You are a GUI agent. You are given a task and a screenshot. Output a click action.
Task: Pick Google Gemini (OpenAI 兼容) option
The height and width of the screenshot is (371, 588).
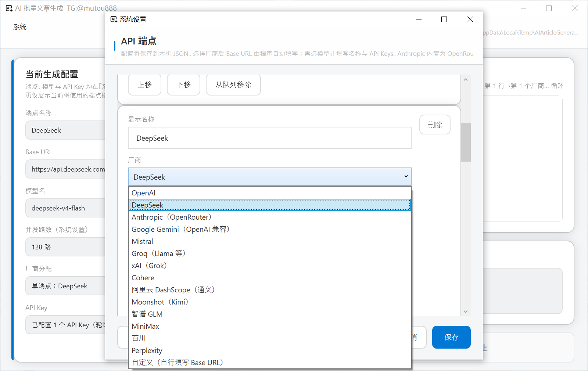pyautogui.click(x=269, y=229)
